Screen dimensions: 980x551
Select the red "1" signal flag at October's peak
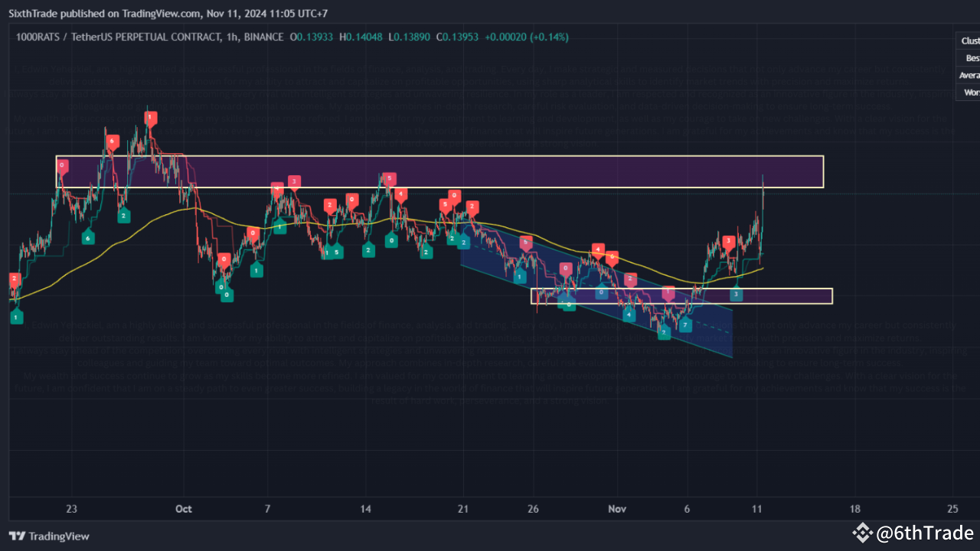[150, 119]
